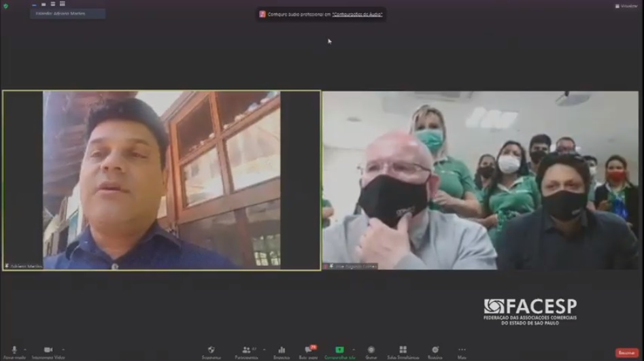
Task: Expand the video options arrow beside camera
Action: coord(63,349)
